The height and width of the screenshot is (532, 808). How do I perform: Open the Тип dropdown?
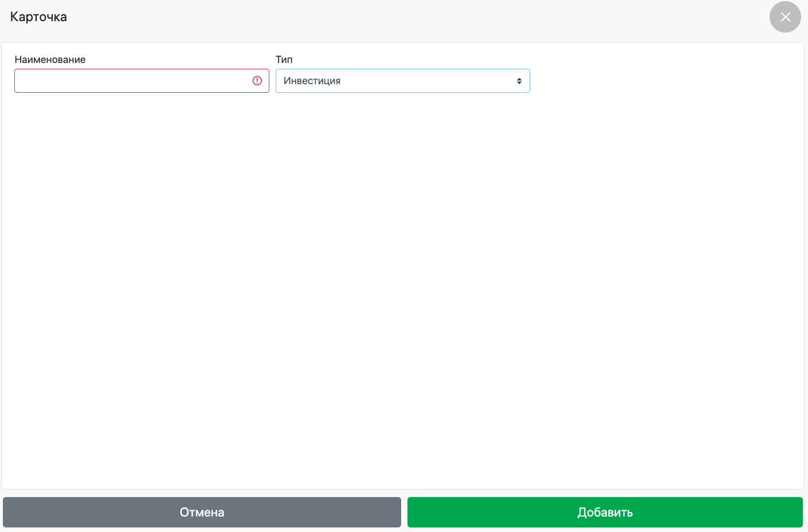[x=402, y=81]
